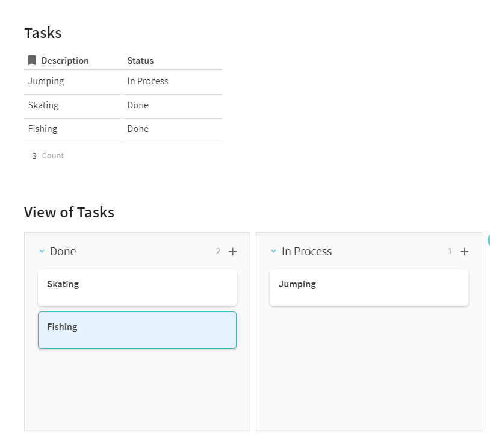Click the Done status of Skating row
The height and width of the screenshot is (448, 490).
(x=138, y=105)
